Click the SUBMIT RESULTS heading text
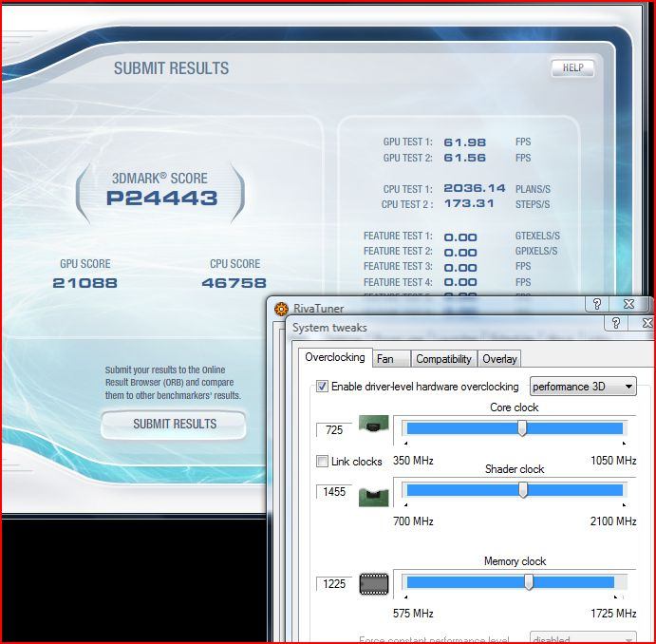 [171, 68]
